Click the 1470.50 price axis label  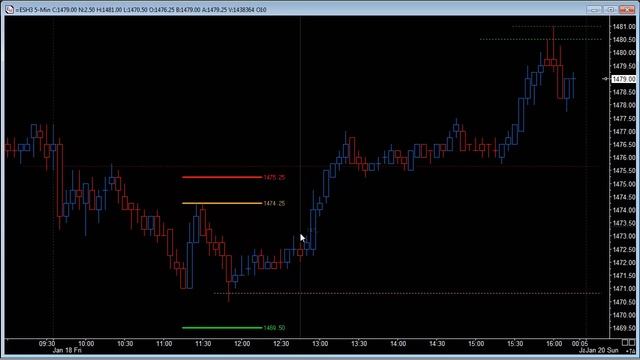click(x=624, y=302)
